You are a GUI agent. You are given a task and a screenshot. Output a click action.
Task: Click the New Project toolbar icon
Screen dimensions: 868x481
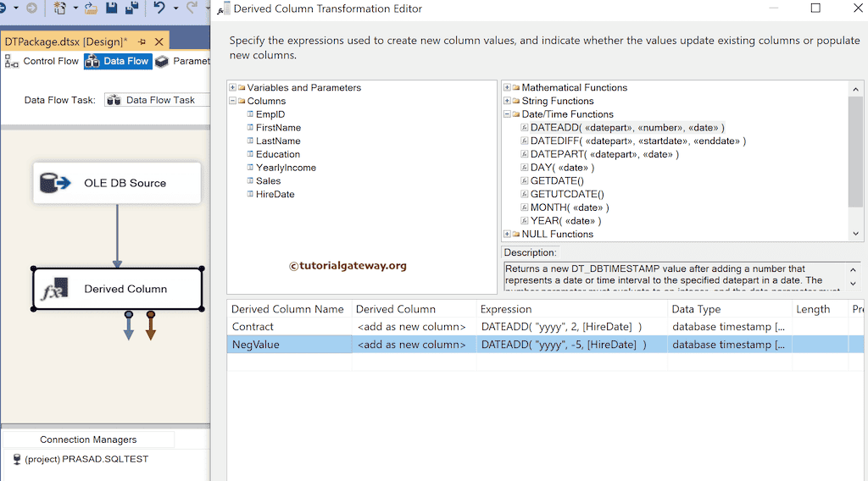tap(60, 8)
